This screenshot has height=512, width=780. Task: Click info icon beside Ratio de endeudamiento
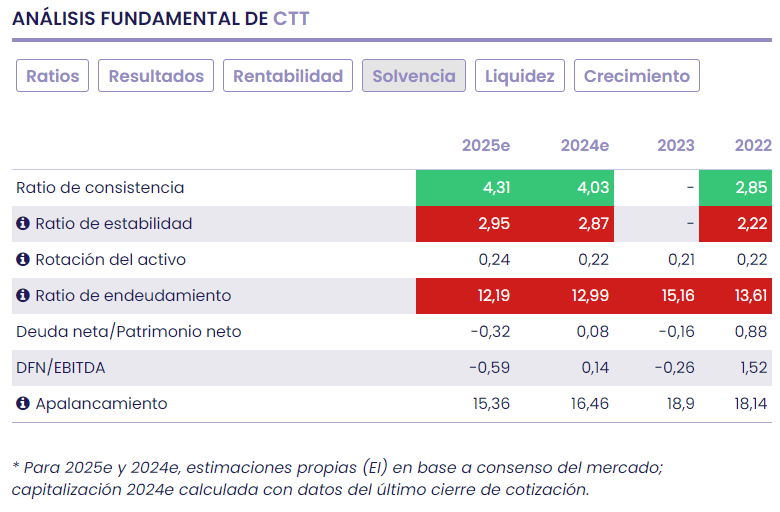[23, 296]
